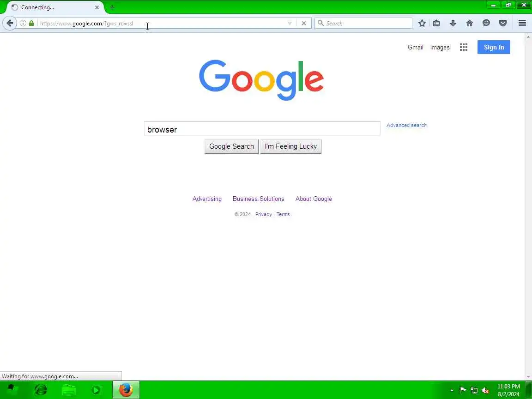
Task: Open media player taskbar icon
Action: coord(97,390)
